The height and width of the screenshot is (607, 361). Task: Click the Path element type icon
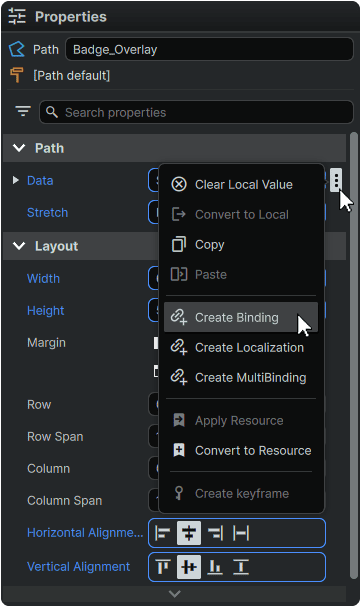pyautogui.click(x=17, y=50)
